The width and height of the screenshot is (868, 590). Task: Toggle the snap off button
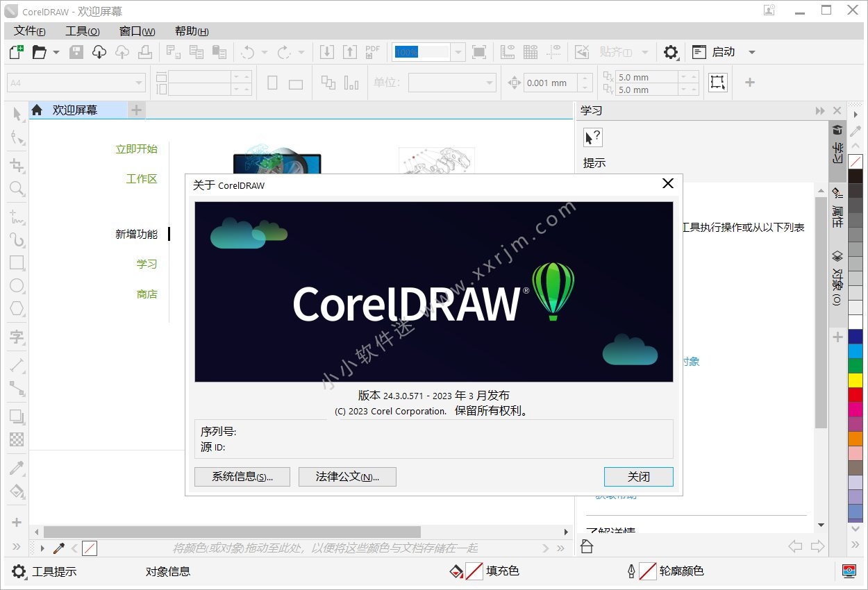(x=582, y=52)
